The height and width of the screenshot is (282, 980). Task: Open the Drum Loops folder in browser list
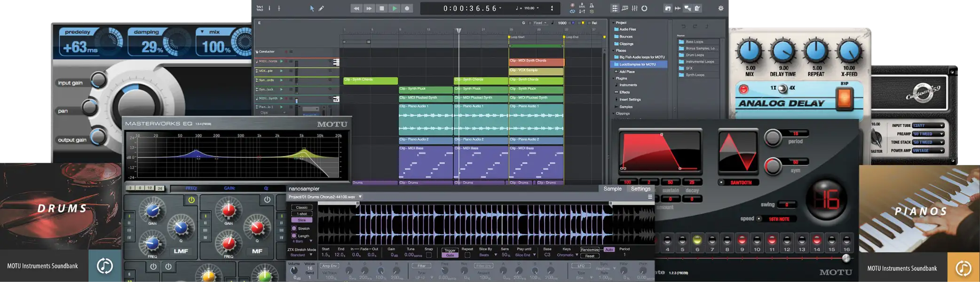coord(695,55)
